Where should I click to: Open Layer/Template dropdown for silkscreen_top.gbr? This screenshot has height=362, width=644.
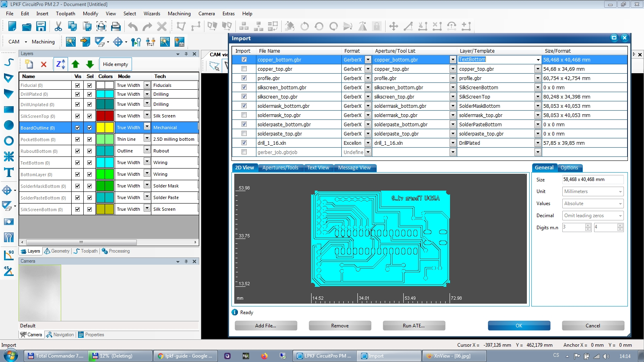[538, 97]
